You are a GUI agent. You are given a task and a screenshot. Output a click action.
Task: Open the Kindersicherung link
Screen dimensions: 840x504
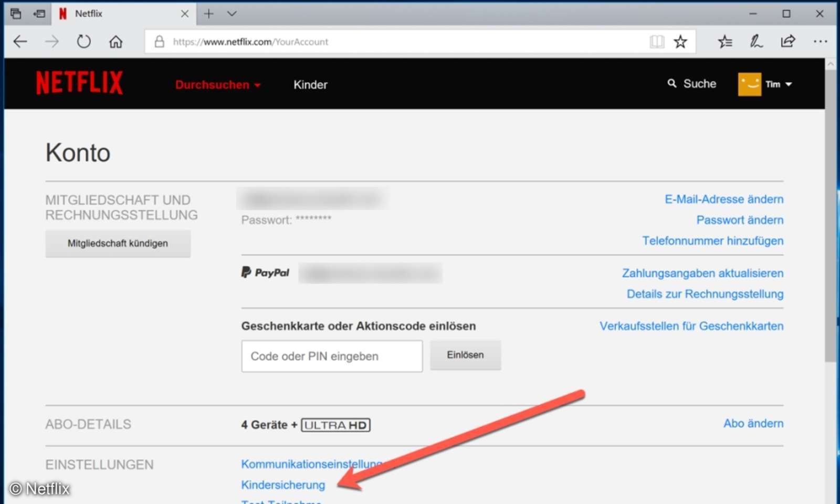(x=282, y=485)
